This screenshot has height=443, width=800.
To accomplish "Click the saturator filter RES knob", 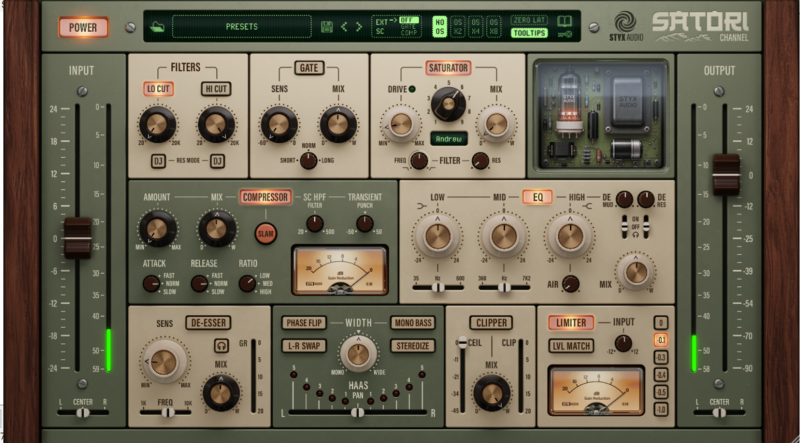I will [x=480, y=161].
